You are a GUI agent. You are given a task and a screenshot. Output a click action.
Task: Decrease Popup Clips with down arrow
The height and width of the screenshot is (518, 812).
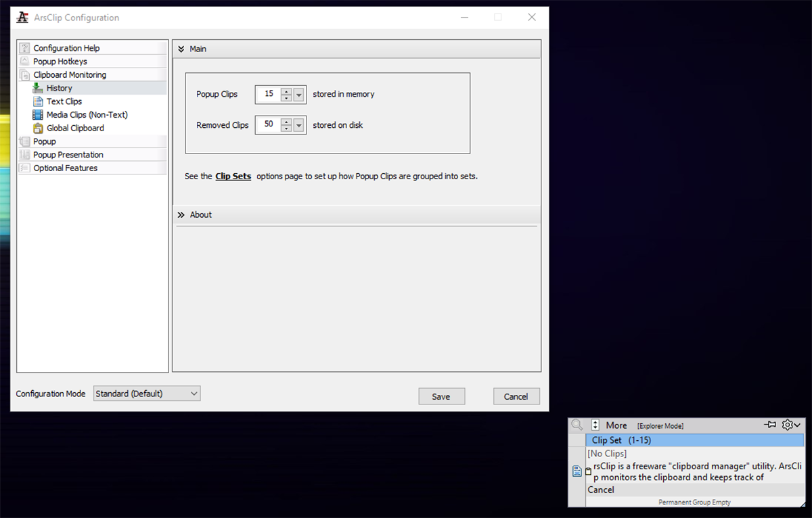[286, 98]
